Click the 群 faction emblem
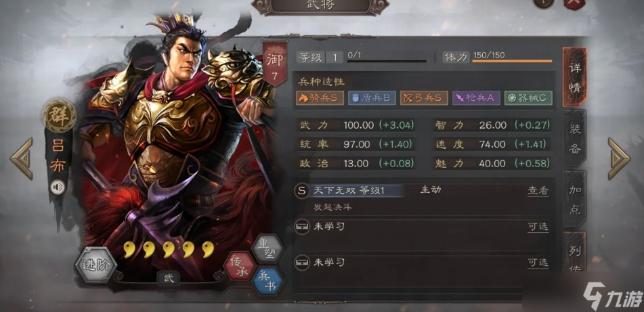 tap(60, 115)
